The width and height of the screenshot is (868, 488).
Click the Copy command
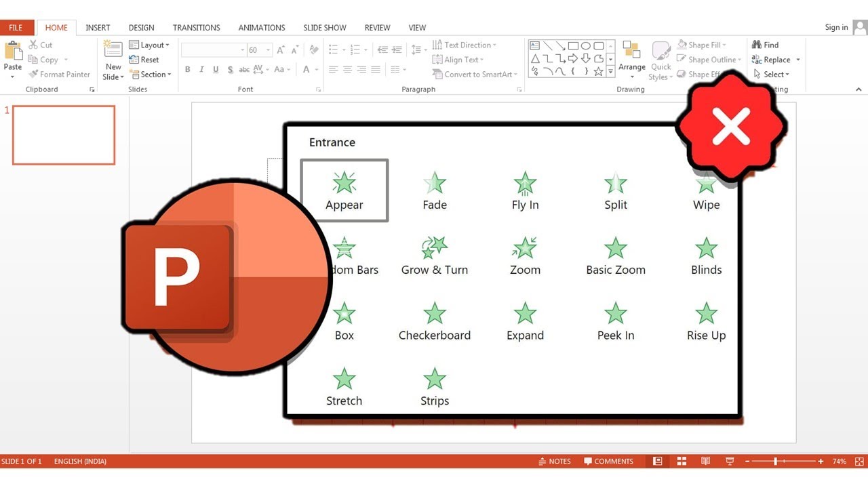click(x=43, y=60)
